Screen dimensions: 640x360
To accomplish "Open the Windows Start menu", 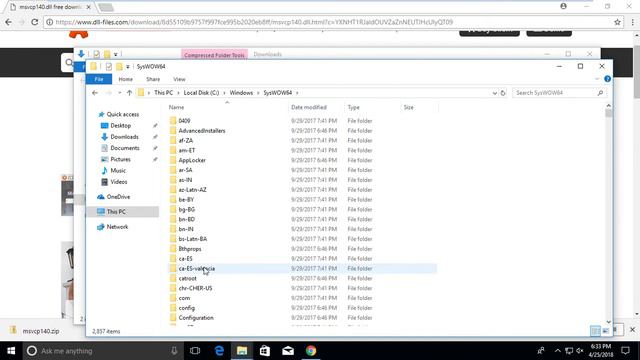I will 11,351.
